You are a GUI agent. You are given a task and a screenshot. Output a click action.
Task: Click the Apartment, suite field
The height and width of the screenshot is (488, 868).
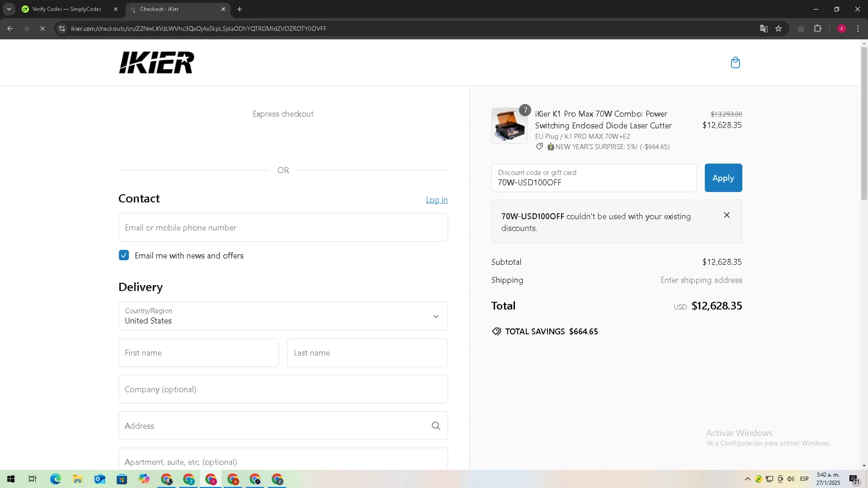pyautogui.click(x=283, y=460)
